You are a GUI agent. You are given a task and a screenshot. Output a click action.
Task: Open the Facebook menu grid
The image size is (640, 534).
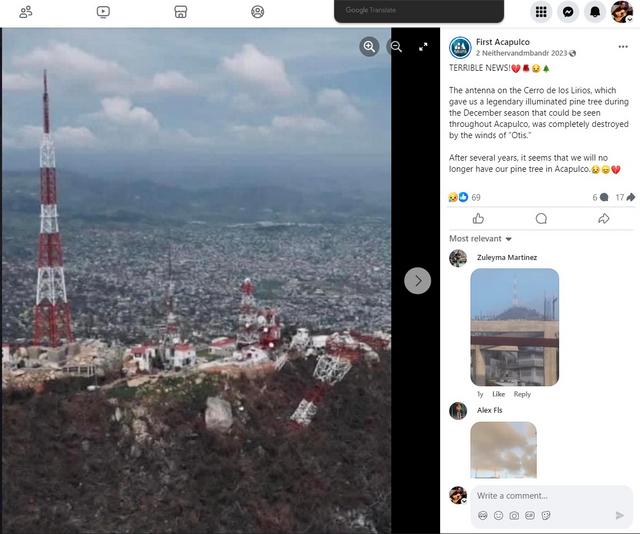[541, 12]
